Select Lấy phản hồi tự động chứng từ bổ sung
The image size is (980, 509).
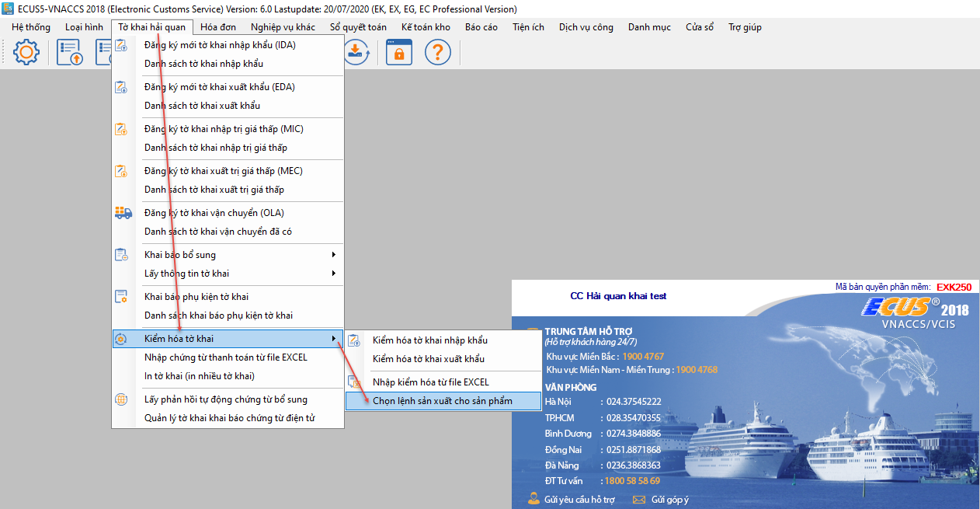[228, 399]
